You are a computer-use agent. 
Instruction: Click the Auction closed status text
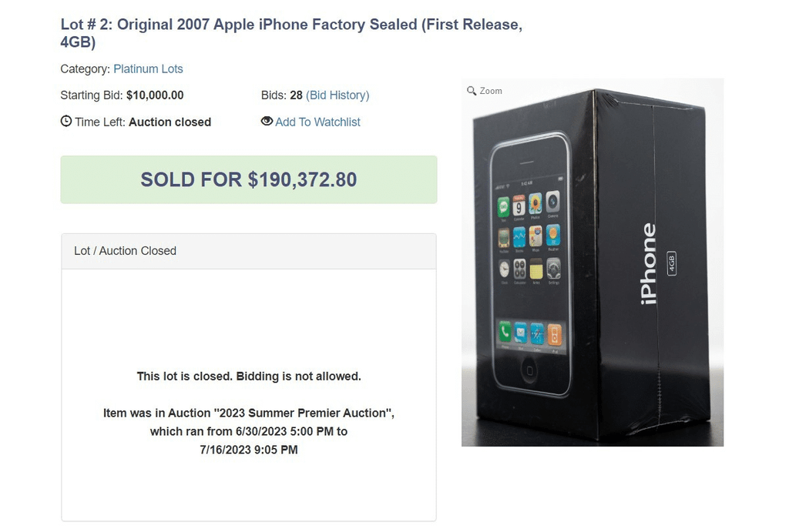point(170,122)
